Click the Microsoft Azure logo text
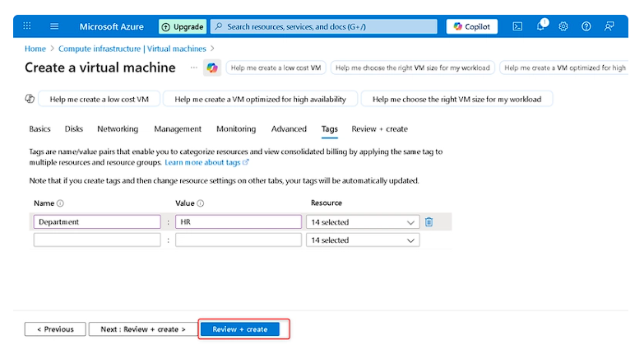 point(112,26)
